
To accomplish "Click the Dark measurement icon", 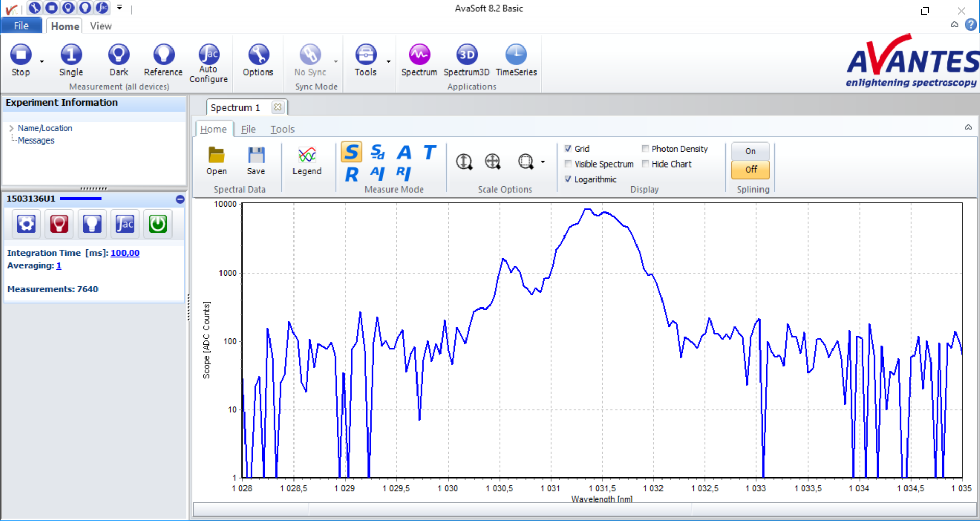I will [x=118, y=55].
